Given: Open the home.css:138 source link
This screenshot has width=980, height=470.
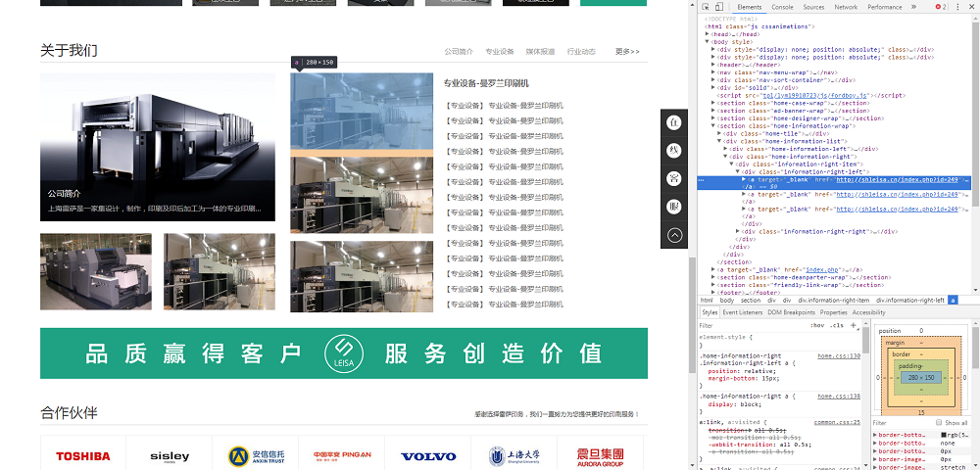Looking at the screenshot, I should tap(839, 396).
